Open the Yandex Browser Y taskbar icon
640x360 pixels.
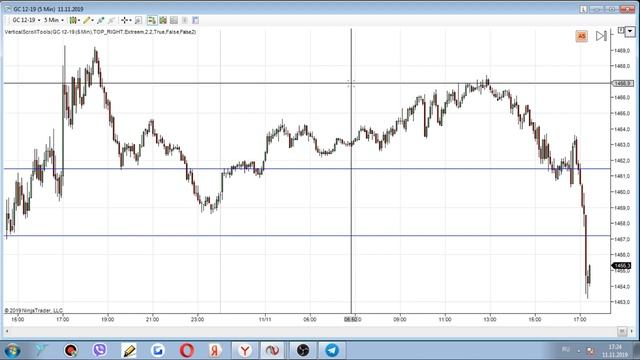245,350
